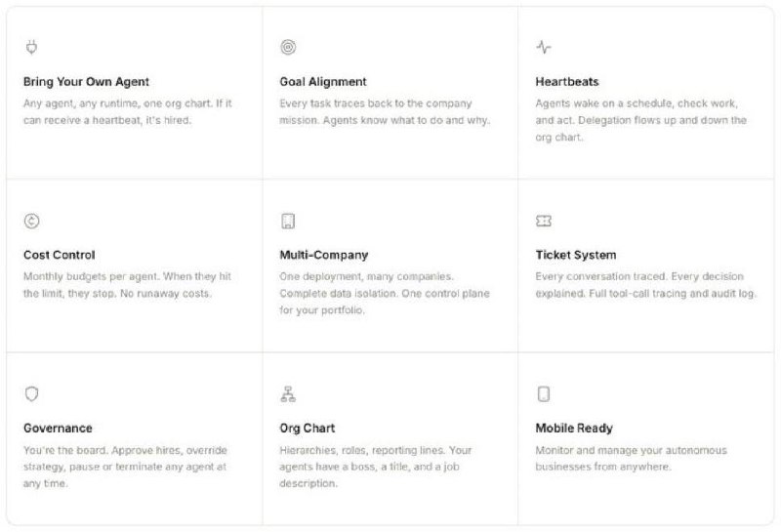This screenshot has height=532, width=781.
Task: Click the Cost Control heading
Action: (x=59, y=255)
